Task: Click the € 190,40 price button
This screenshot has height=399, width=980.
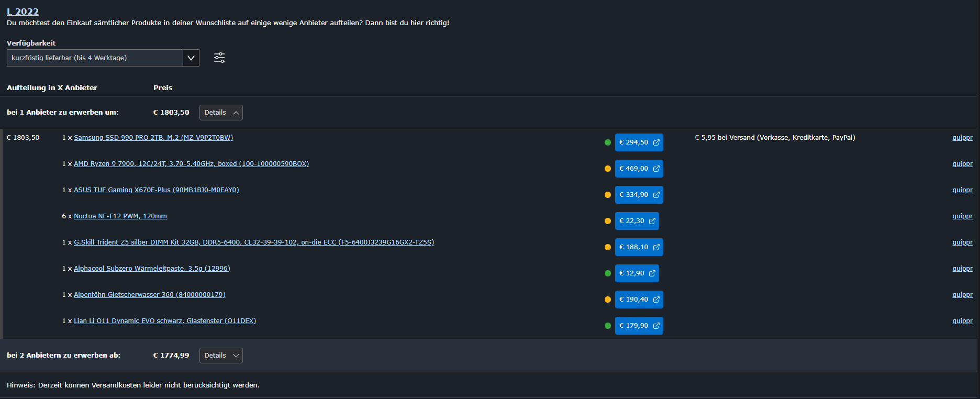Action: tap(639, 300)
